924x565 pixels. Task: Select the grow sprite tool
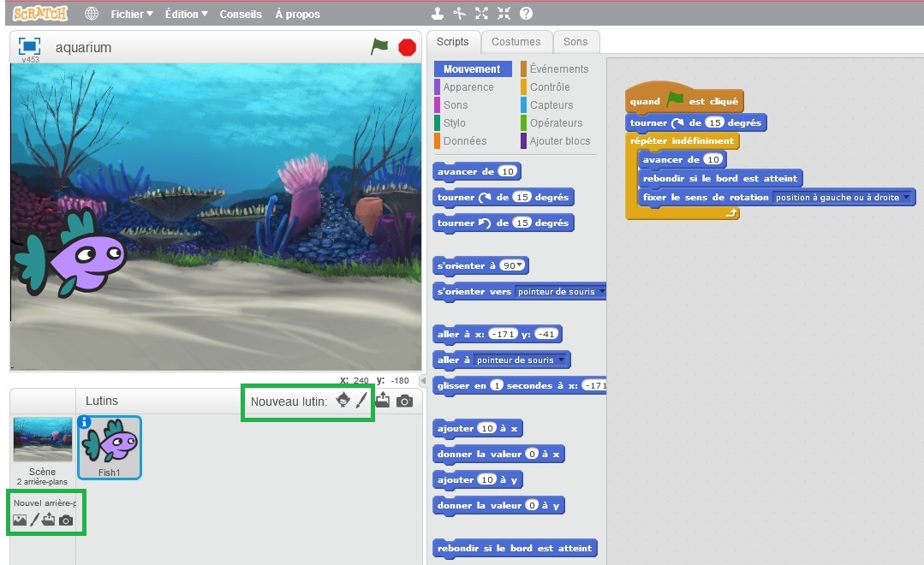coord(481,13)
